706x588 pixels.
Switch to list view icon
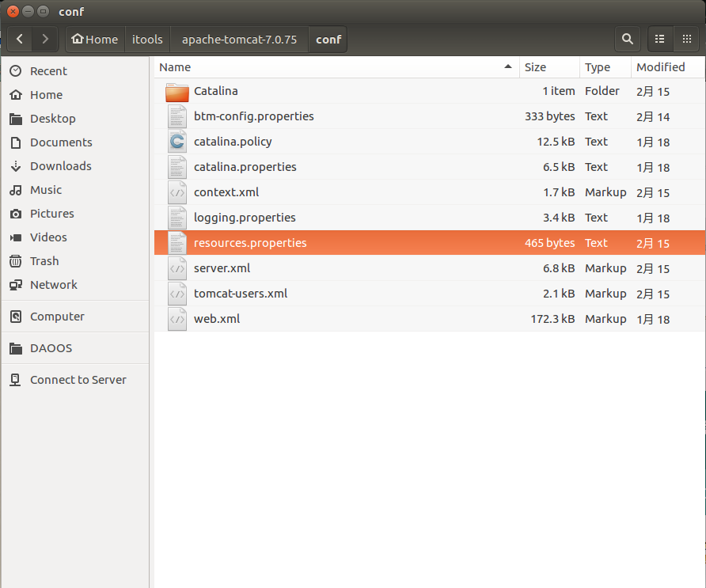pyautogui.click(x=660, y=39)
